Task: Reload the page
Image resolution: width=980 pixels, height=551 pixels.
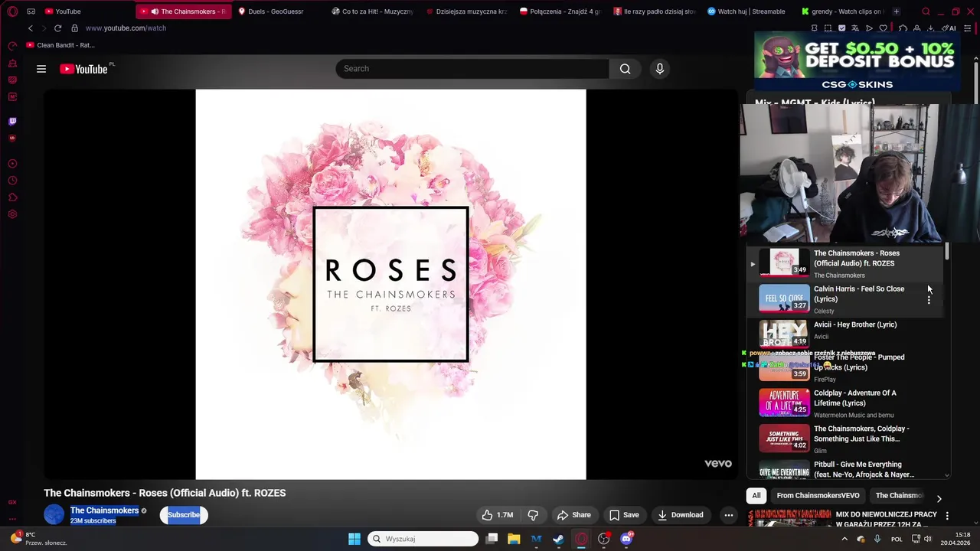Action: 57,28
